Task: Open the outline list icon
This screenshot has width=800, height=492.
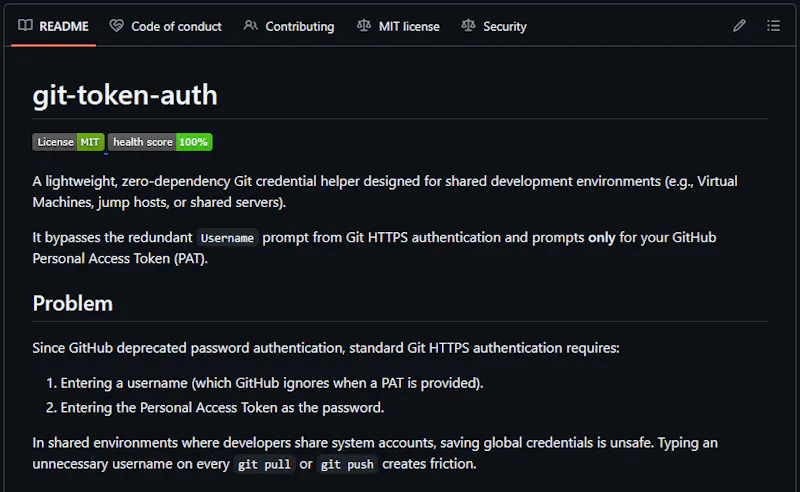Action: pos(773,26)
